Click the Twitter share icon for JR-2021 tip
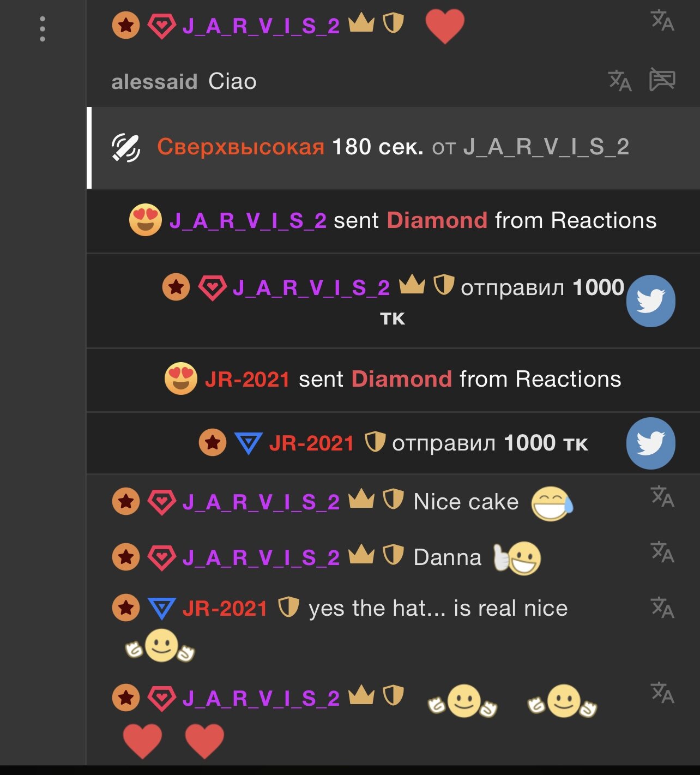700x775 pixels. tap(651, 443)
